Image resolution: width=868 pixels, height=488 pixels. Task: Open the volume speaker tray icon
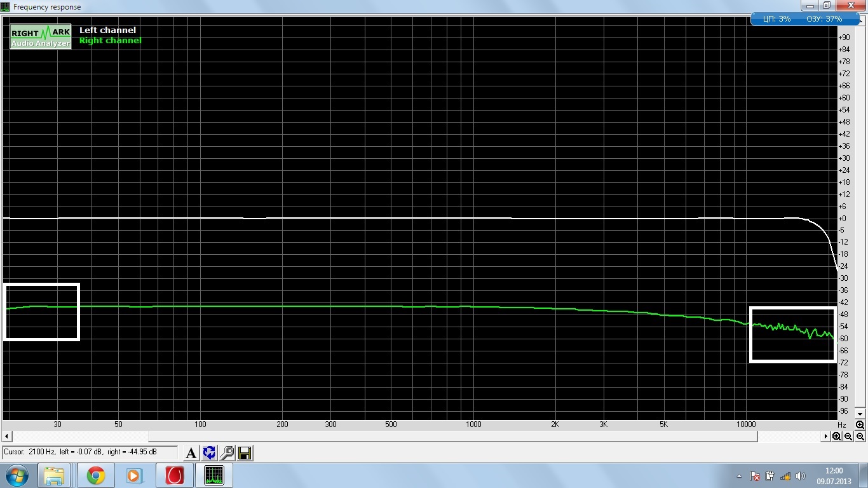click(x=801, y=476)
